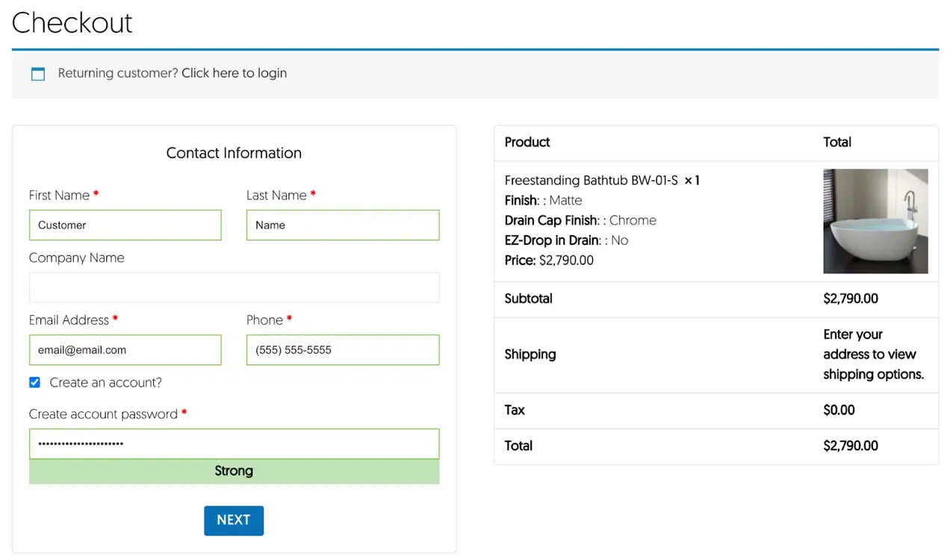This screenshot has height=560, width=950.
Task: Open the 'Click here to login' link
Action: pos(234,73)
